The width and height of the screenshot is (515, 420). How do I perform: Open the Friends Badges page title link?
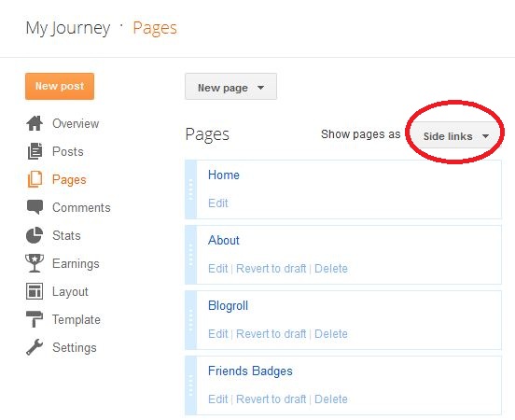[x=250, y=371]
